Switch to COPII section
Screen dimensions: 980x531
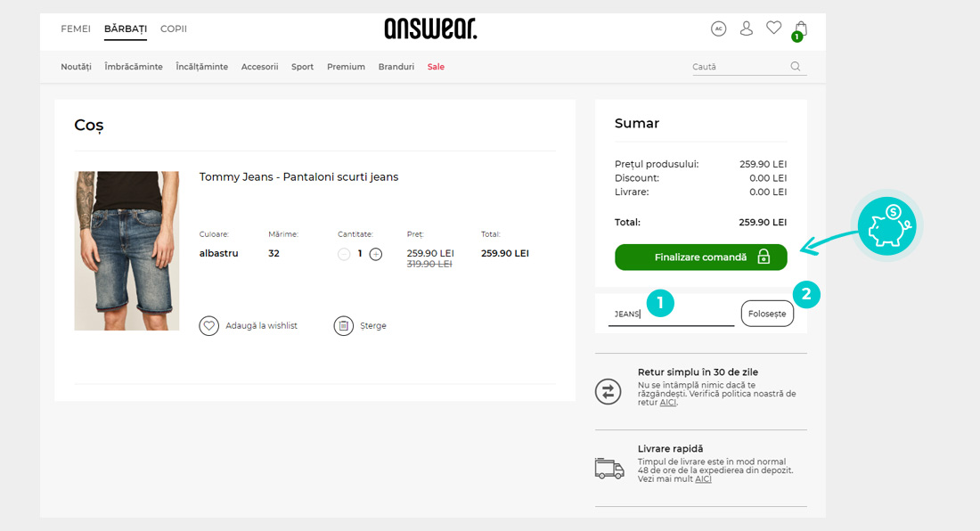174,29
